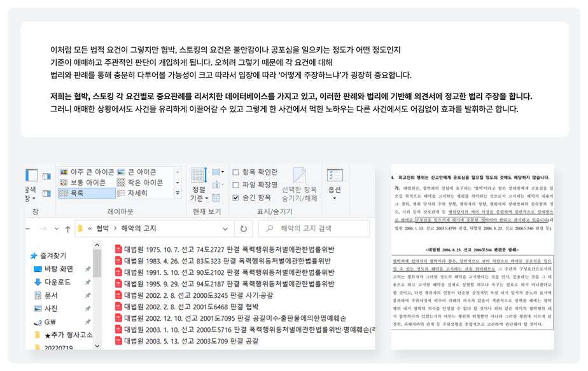Image resolution: width=588 pixels, height=371 pixels.
Task: Click the forward navigation arrow
Action: (x=43, y=229)
